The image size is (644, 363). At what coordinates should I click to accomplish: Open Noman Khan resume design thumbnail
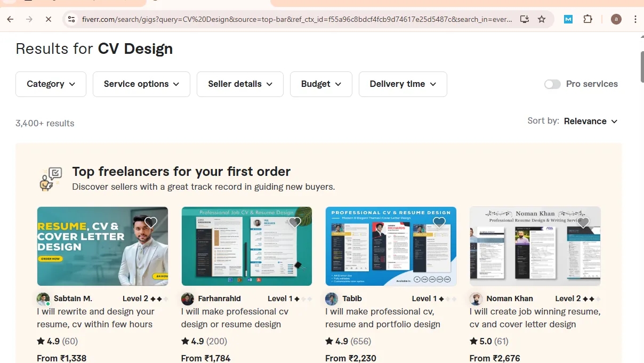point(535,246)
